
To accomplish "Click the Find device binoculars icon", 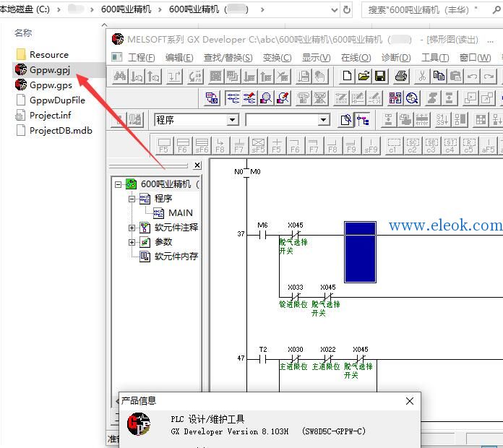I will point(120,77).
